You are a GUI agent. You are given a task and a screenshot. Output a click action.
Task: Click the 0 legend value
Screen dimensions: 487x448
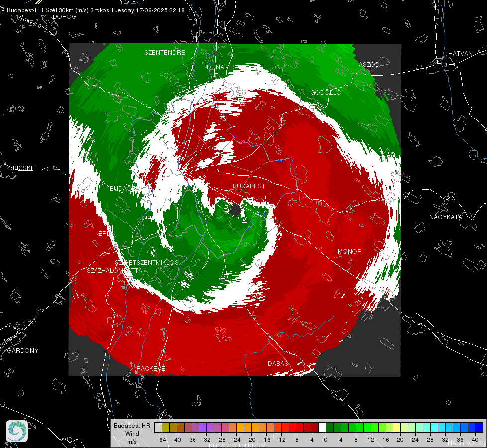point(325,440)
